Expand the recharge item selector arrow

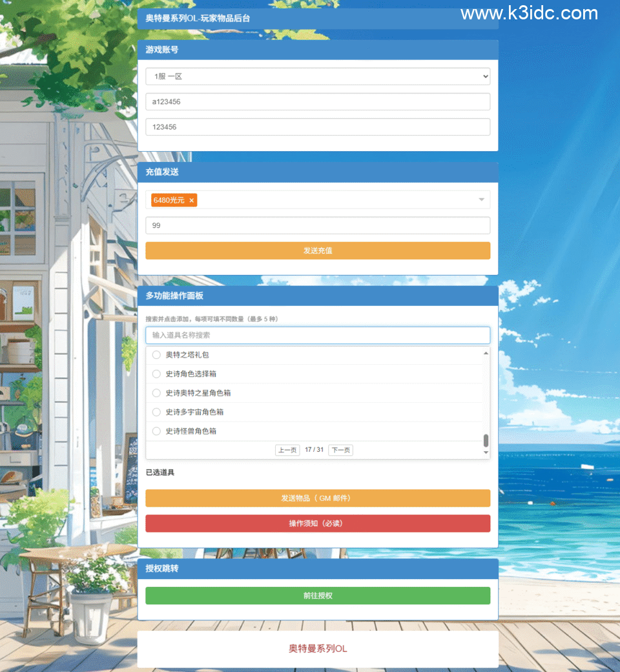pos(482,199)
